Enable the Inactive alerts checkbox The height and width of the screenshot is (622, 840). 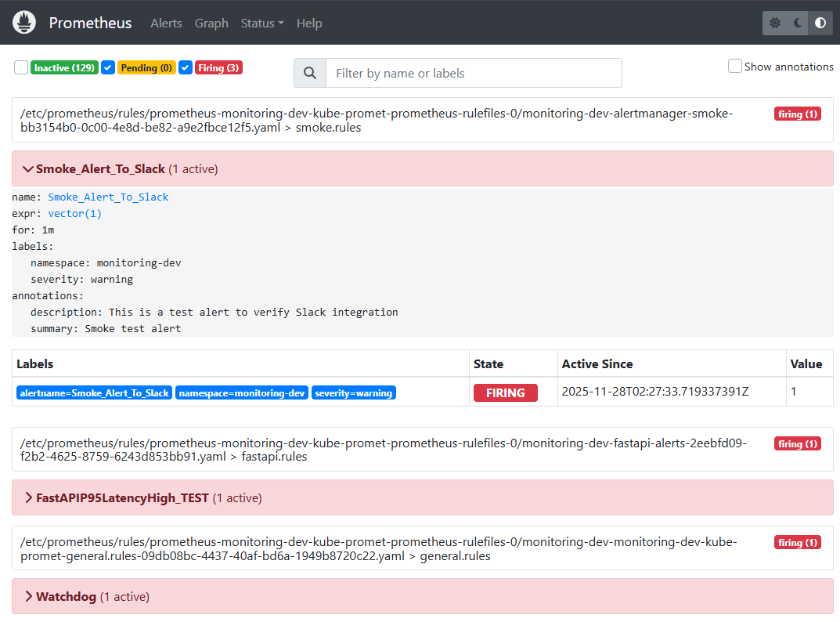[21, 67]
